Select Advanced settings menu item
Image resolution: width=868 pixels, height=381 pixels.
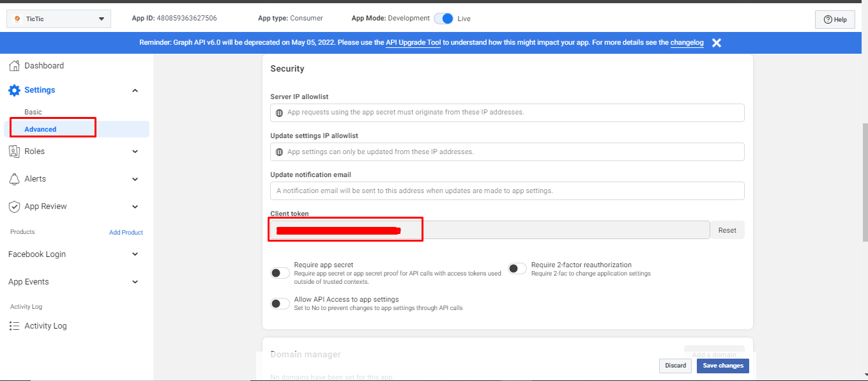tap(41, 129)
